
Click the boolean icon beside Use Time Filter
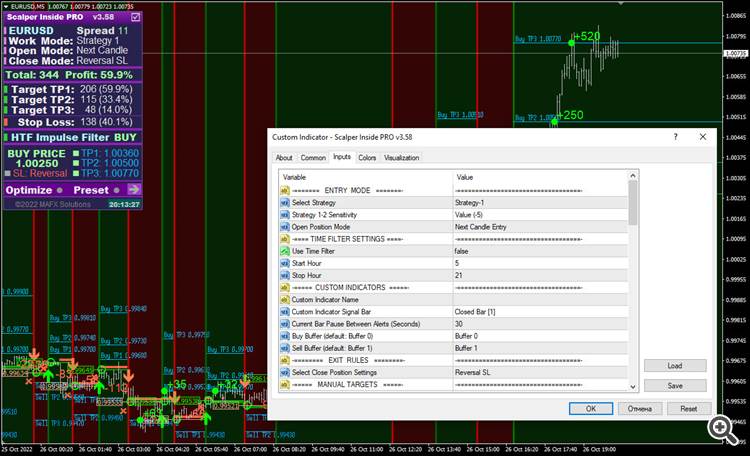point(285,251)
